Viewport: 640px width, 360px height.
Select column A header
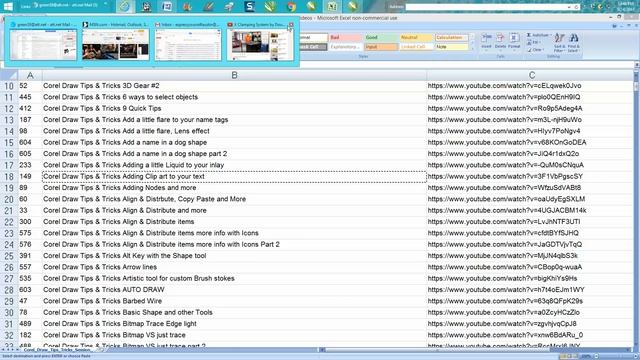pos(30,75)
